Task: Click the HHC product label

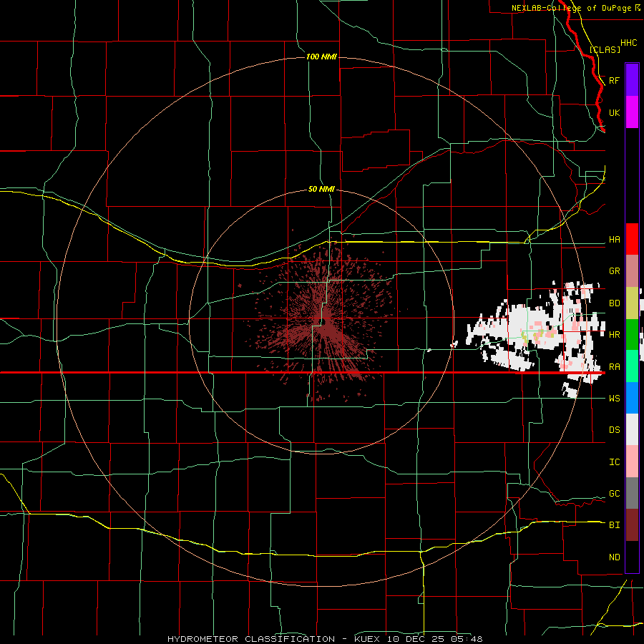Action: 628,43
